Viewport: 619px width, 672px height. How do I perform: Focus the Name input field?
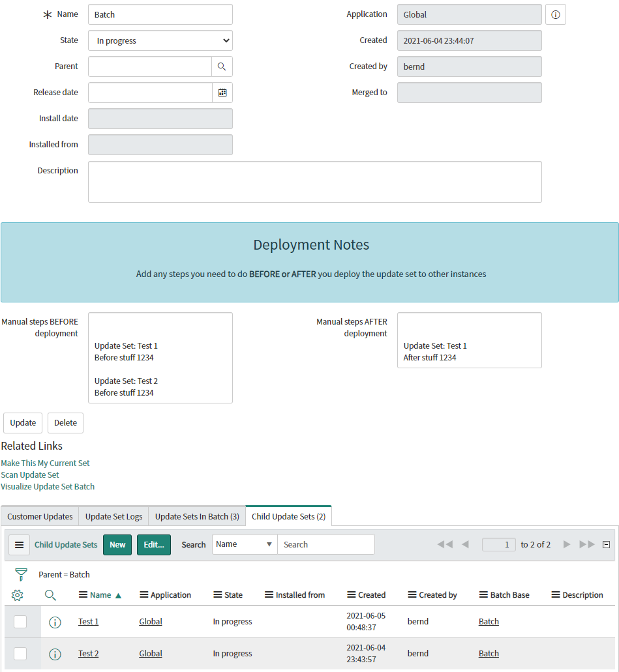[x=160, y=14]
